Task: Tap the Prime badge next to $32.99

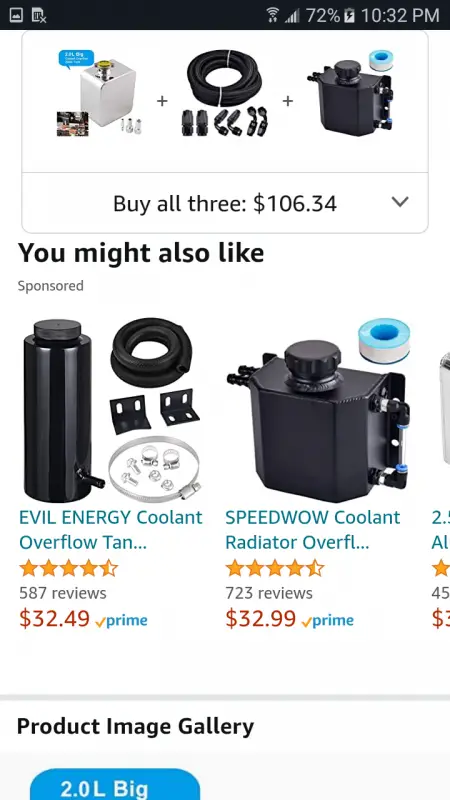Action: point(328,621)
